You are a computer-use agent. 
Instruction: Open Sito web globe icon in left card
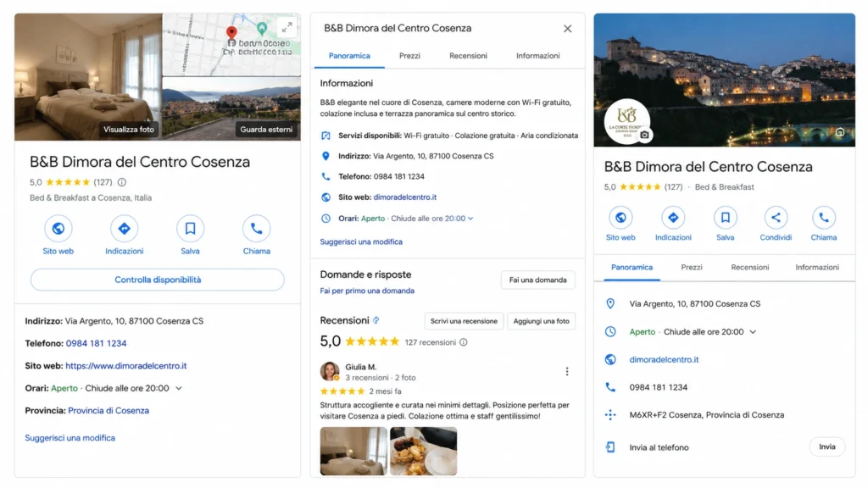point(58,228)
